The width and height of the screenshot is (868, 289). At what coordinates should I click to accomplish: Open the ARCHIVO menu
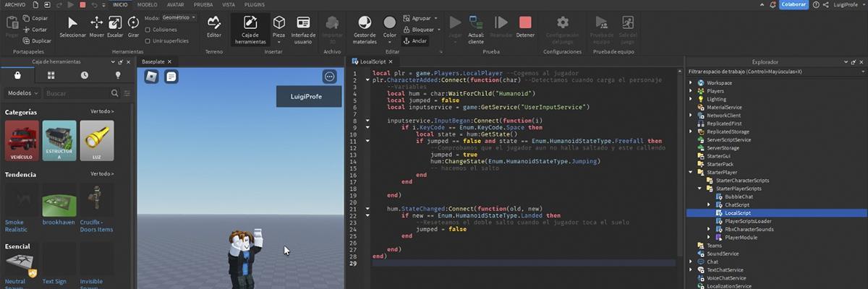pyautogui.click(x=14, y=4)
